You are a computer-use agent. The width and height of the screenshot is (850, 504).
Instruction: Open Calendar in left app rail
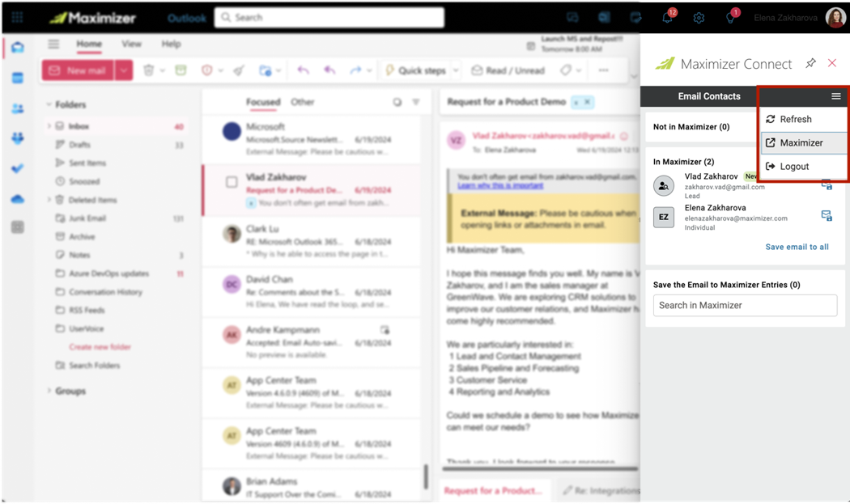[17, 78]
